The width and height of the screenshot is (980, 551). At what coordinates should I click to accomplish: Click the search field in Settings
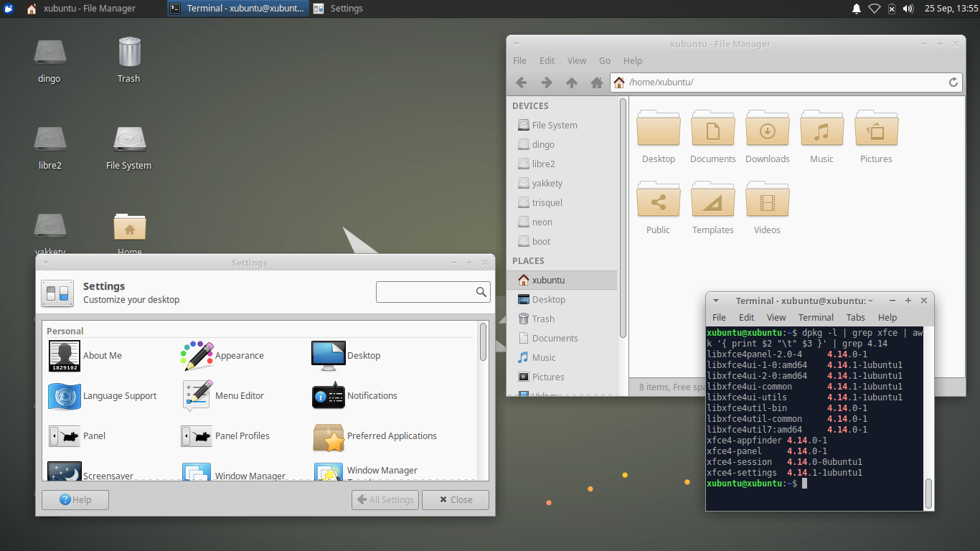(x=433, y=292)
